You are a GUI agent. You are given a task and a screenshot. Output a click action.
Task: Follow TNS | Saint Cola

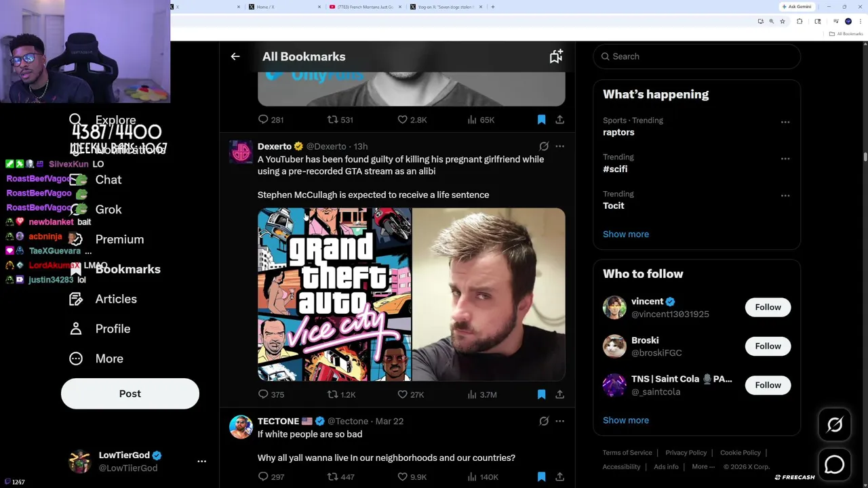[x=768, y=385]
